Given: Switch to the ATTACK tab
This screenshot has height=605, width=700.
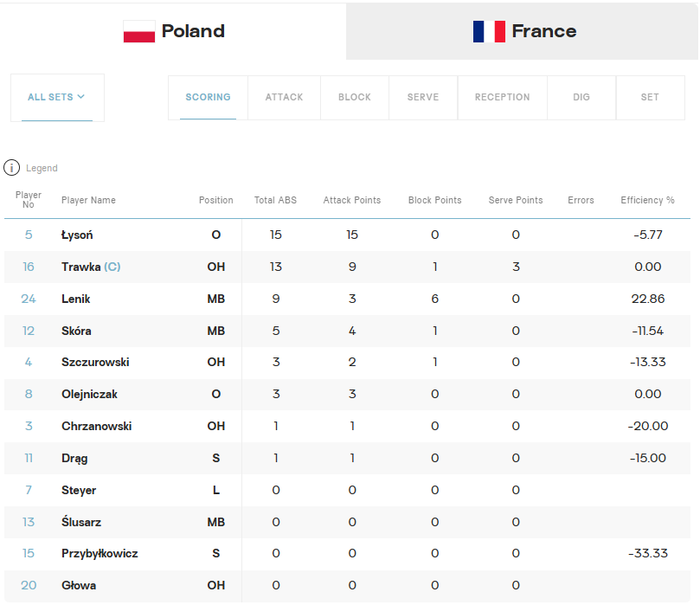Looking at the screenshot, I should point(284,97).
